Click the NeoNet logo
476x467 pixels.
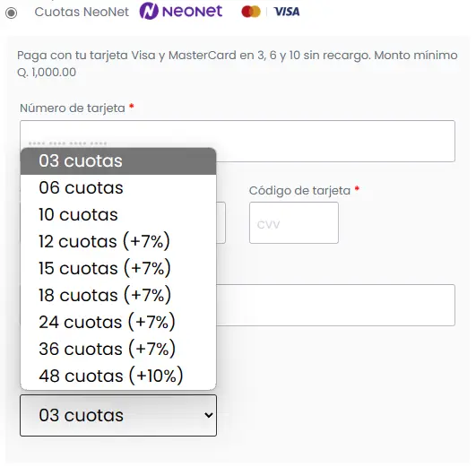181,12
